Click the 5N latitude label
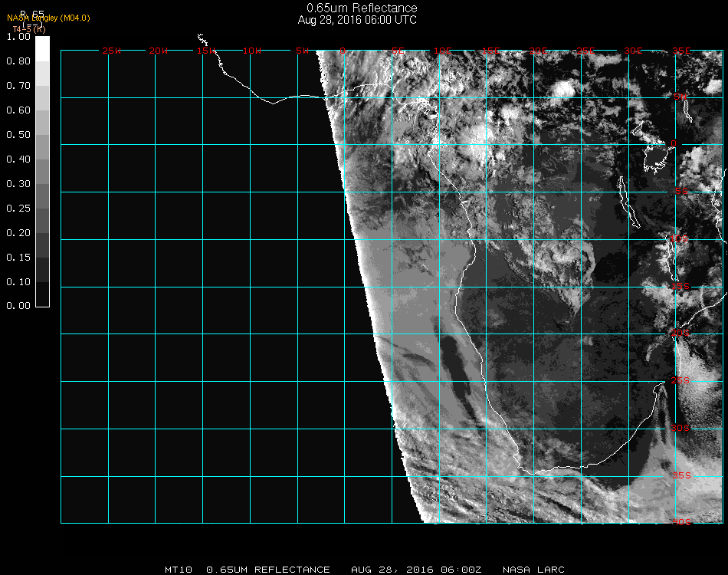Screen dimensions: 728x575 click(x=680, y=97)
